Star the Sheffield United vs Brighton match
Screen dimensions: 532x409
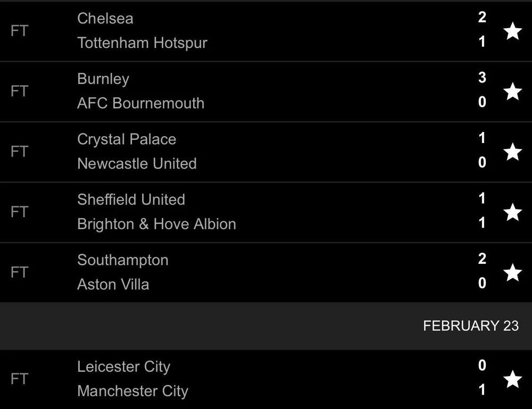[x=512, y=212]
